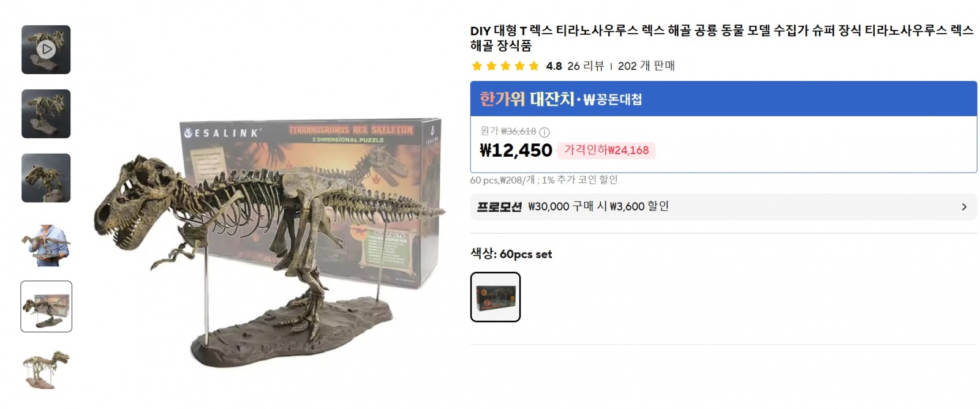Viewport: 980px width, 409px height.
Task: Open the last white-background skeleton thumbnail
Action: (46, 371)
